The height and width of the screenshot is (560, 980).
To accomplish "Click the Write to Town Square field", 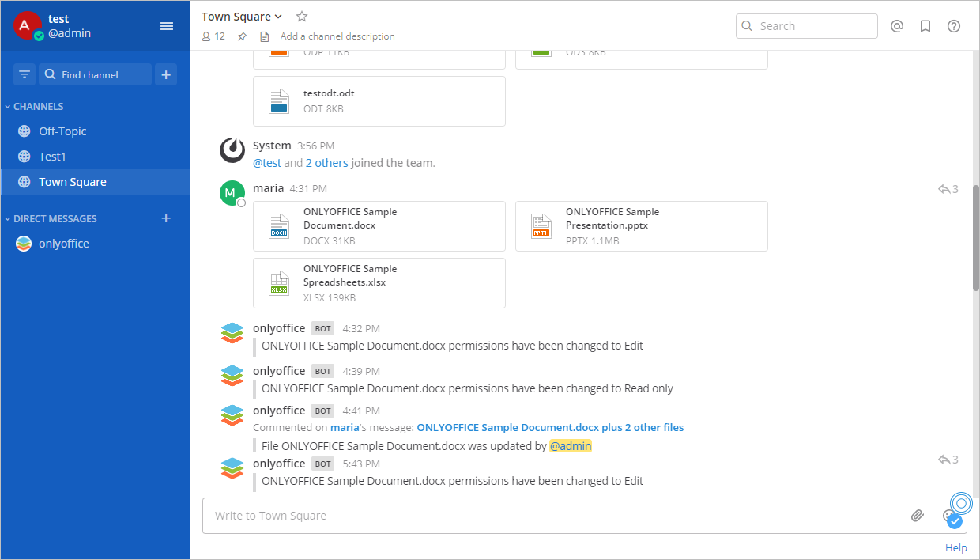I will 553,516.
